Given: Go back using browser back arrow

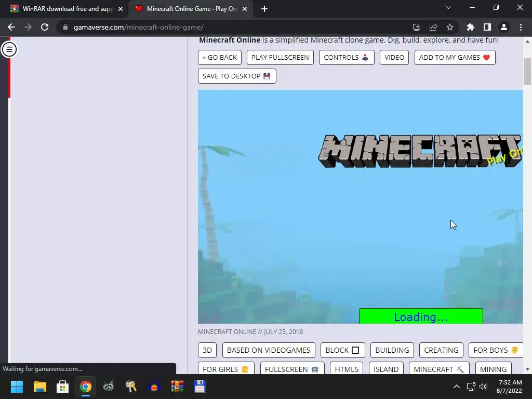Looking at the screenshot, I should pyautogui.click(x=11, y=27).
